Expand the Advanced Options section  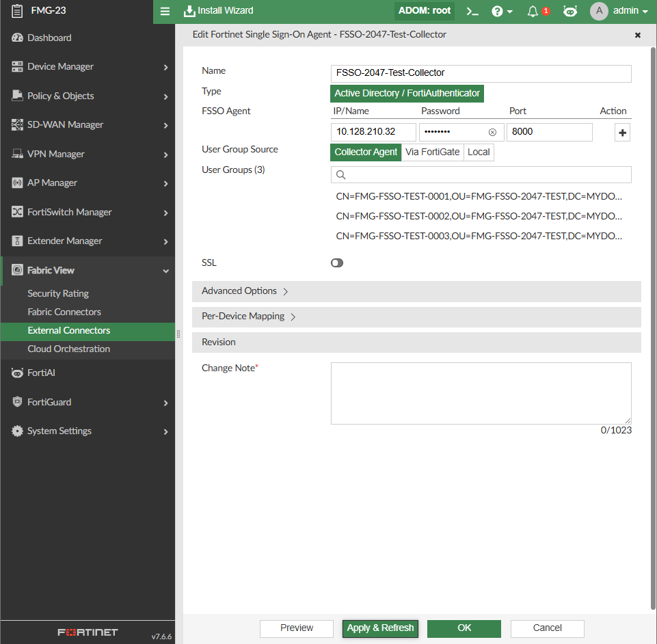coord(416,291)
